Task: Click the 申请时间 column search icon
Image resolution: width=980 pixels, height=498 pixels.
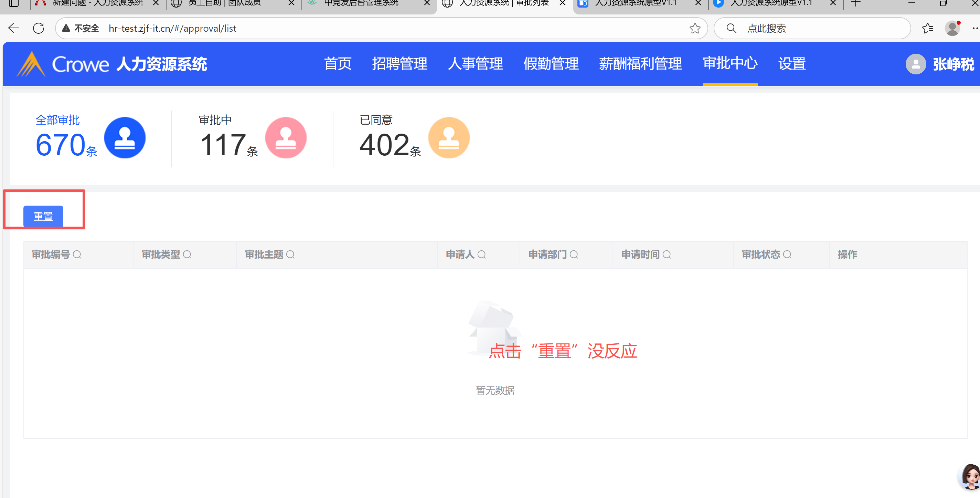Action: (x=667, y=254)
